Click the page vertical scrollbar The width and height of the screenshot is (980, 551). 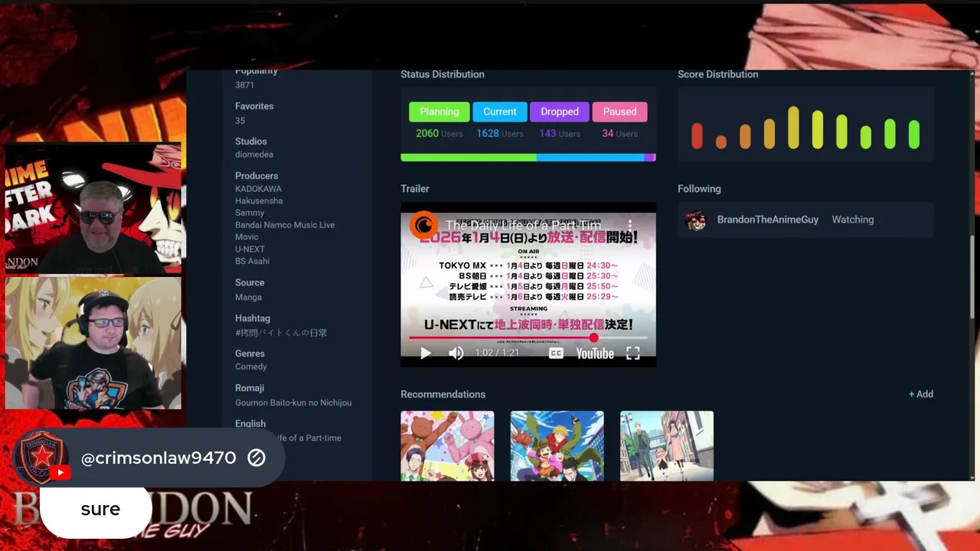(972, 275)
